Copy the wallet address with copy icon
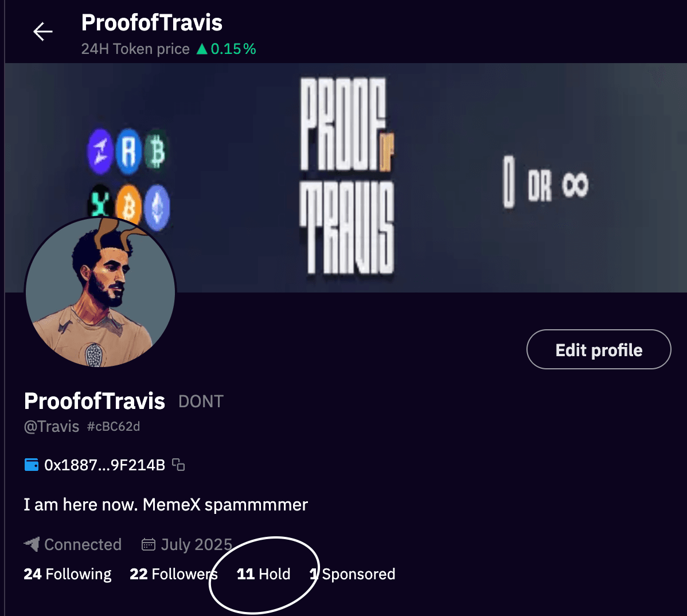 coord(178,465)
